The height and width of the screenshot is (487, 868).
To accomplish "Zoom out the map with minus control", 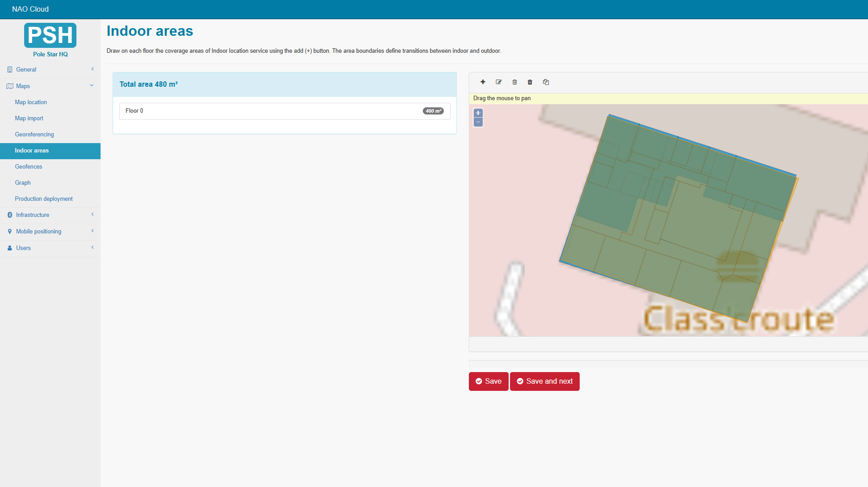I will 478,122.
